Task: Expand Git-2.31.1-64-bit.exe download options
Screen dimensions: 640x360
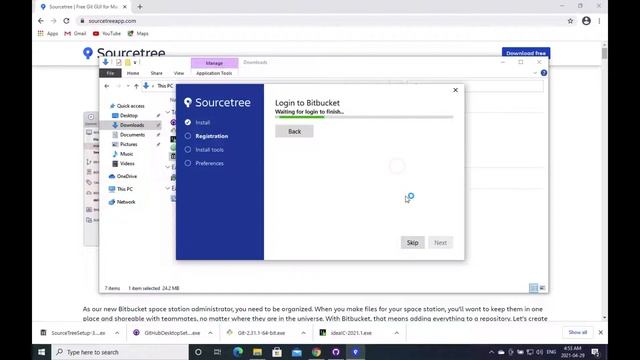Action: click(x=303, y=333)
